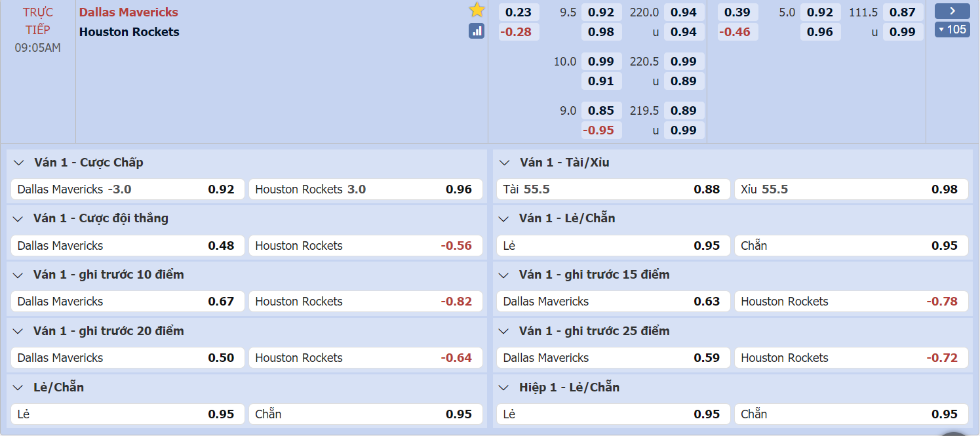Bet Houston first to 20 points at -0.64
Image resolution: width=980 pixels, height=436 pixels.
pyautogui.click(x=366, y=358)
